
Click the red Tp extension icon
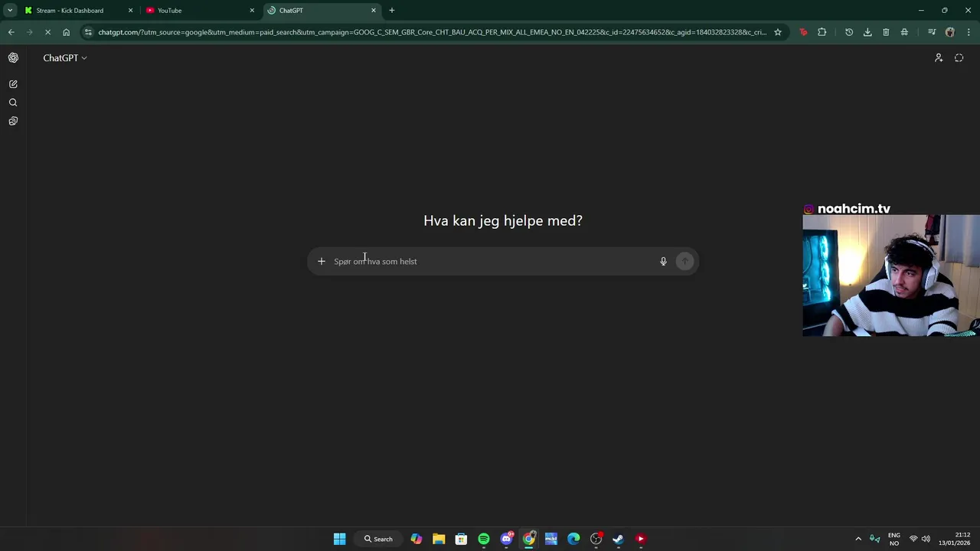tap(803, 32)
